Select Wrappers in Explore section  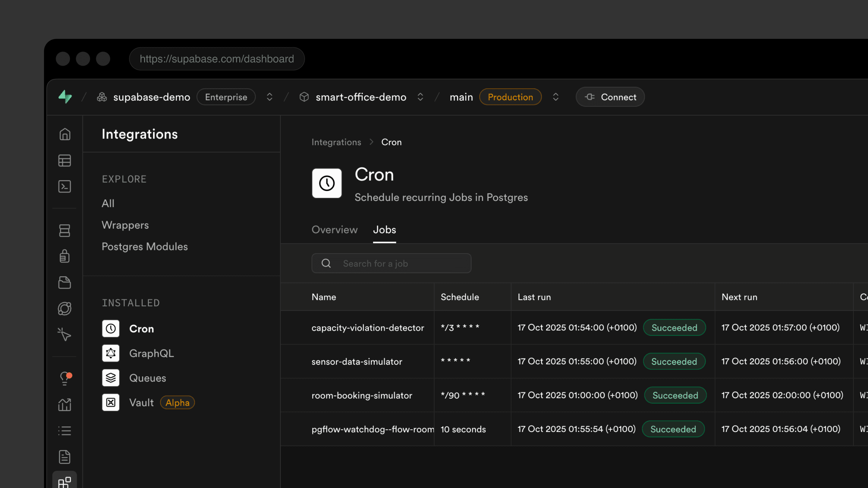tap(125, 225)
